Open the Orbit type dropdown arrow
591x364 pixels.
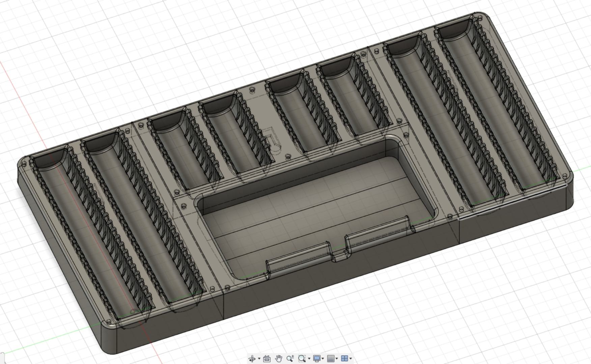coord(259,359)
